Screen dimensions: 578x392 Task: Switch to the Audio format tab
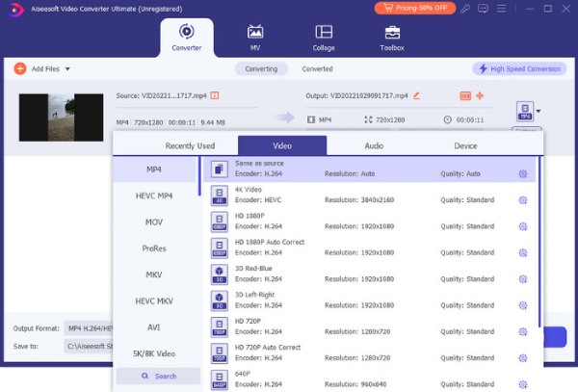374,145
